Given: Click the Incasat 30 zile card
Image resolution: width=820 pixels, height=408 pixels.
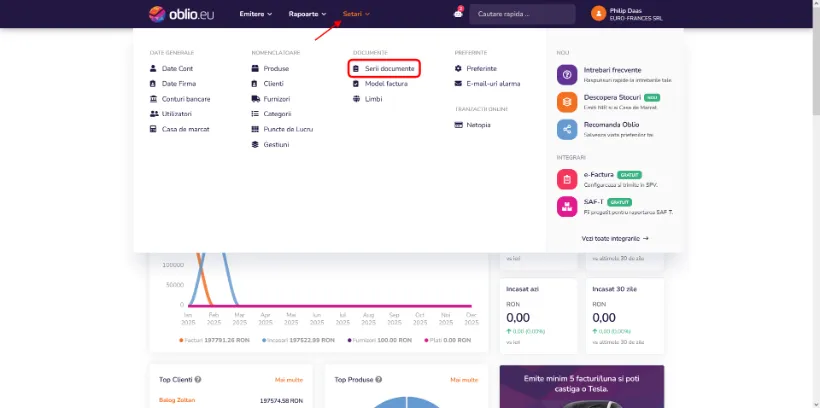Looking at the screenshot, I should pyautogui.click(x=625, y=315).
